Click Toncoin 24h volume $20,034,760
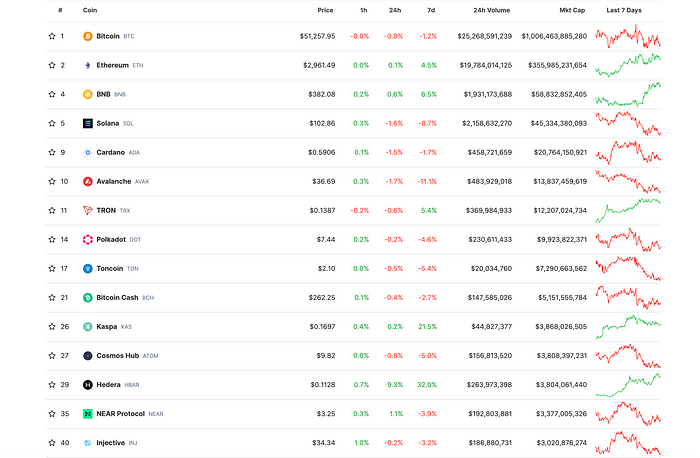 pos(492,268)
